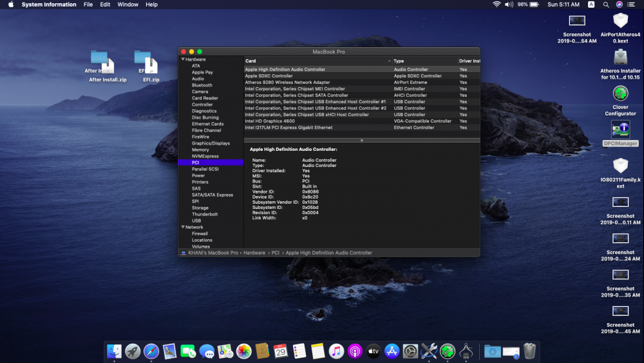Open Reminders app in dock
Screen dimensions: 644x363
[x=299, y=351]
